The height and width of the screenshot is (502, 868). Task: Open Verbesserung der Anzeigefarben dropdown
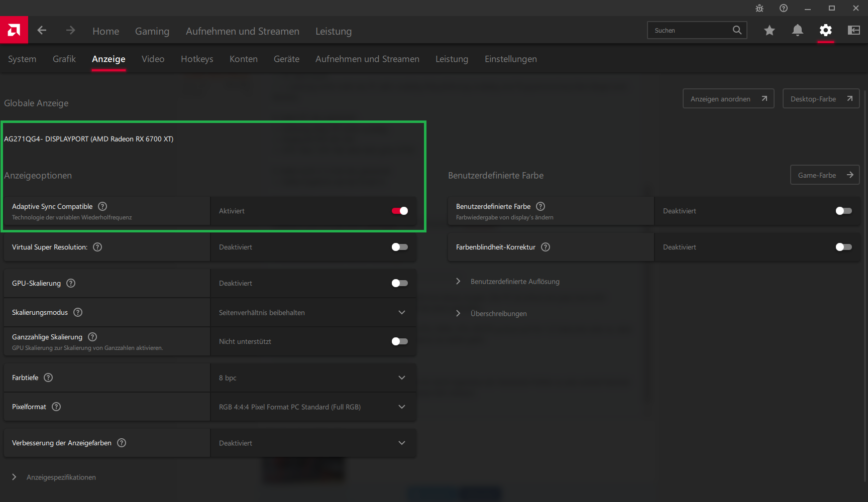point(313,443)
